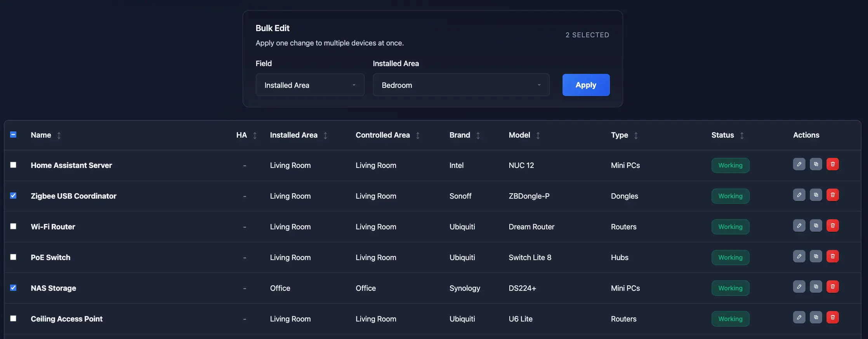Screen dimensions: 868x339
Task: Duplicate the Zigbee USB Coordinator row
Action: pos(816,195)
